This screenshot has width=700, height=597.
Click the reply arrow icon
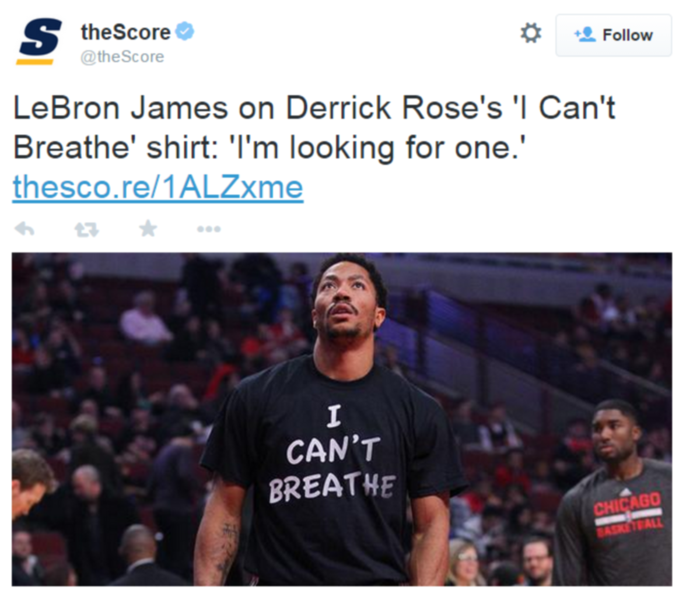pyautogui.click(x=24, y=229)
